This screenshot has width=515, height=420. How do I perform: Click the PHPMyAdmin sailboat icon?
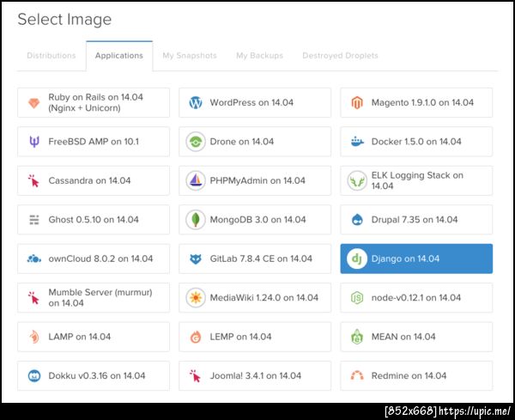tap(196, 180)
